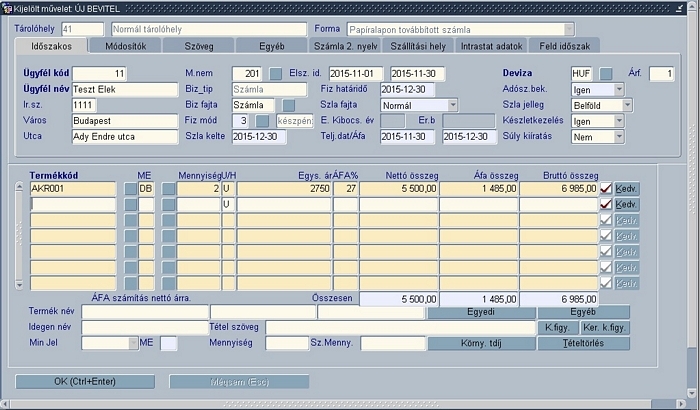This screenshot has height=410, width=700.
Task: Click the item list scroll down arrow
Action: point(19,284)
